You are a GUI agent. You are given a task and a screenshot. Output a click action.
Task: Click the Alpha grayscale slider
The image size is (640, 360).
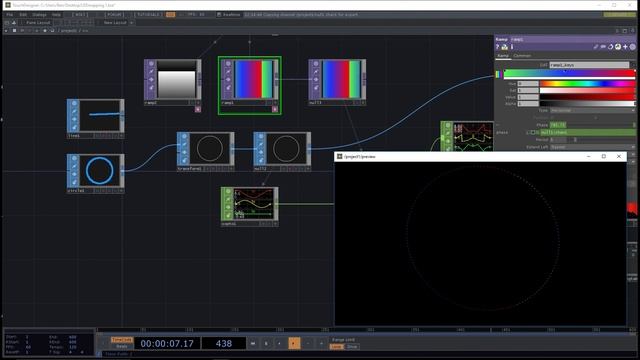pos(588,104)
